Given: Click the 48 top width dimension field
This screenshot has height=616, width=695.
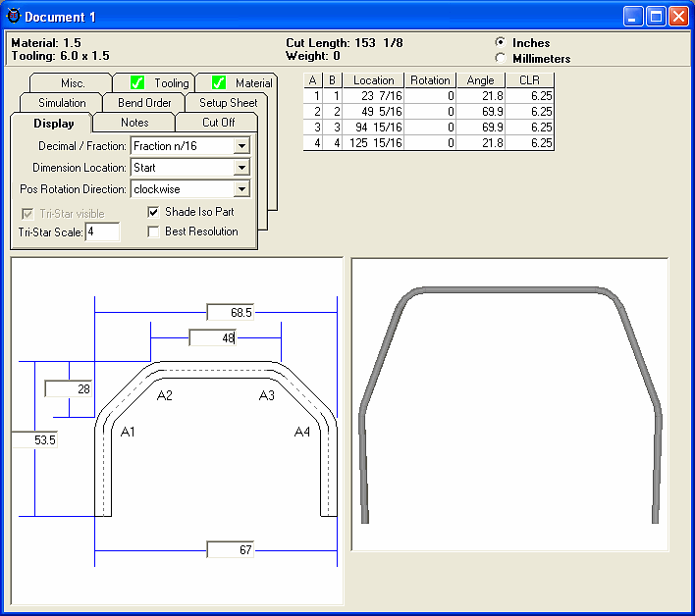Looking at the screenshot, I should [212, 337].
